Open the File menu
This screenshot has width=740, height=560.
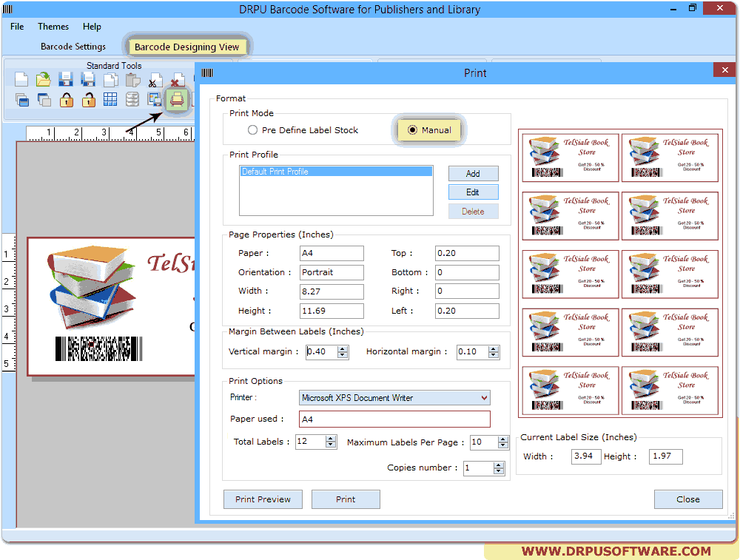pos(17,27)
